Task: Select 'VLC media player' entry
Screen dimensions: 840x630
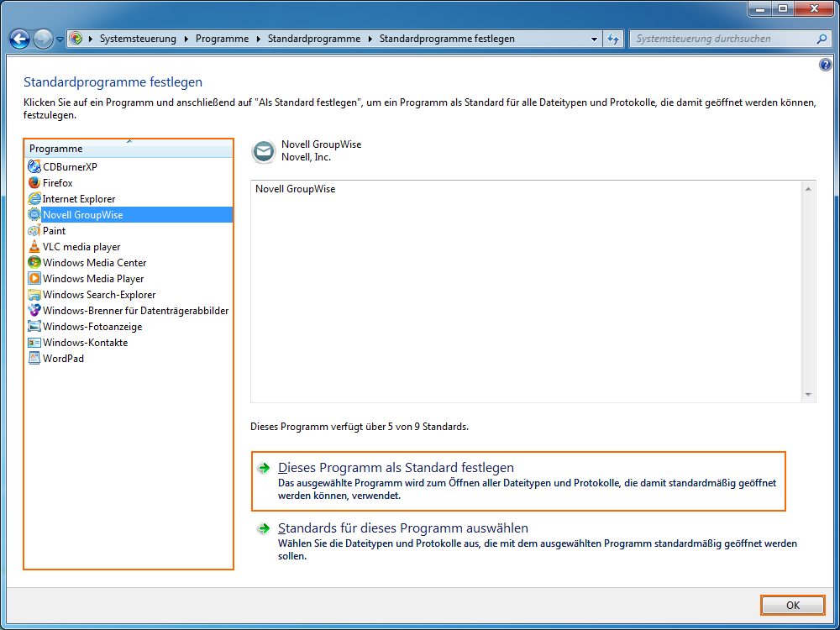Action: pyautogui.click(x=81, y=246)
